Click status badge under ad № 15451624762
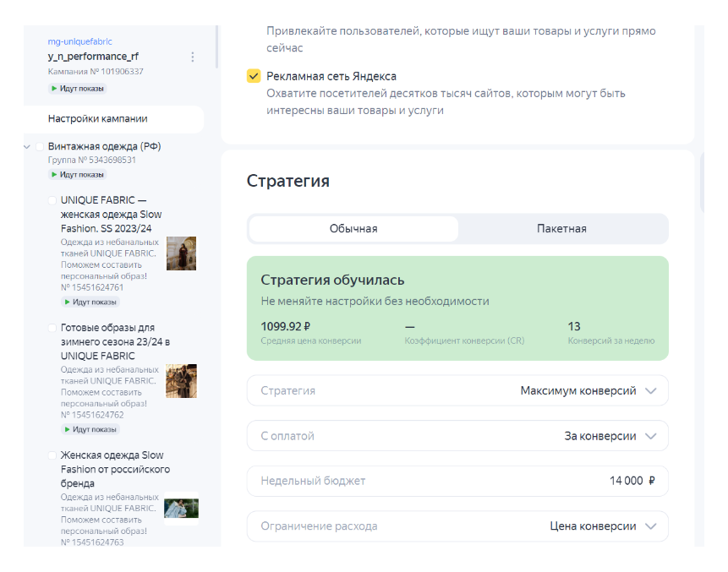This screenshot has width=728, height=572. [x=90, y=429]
